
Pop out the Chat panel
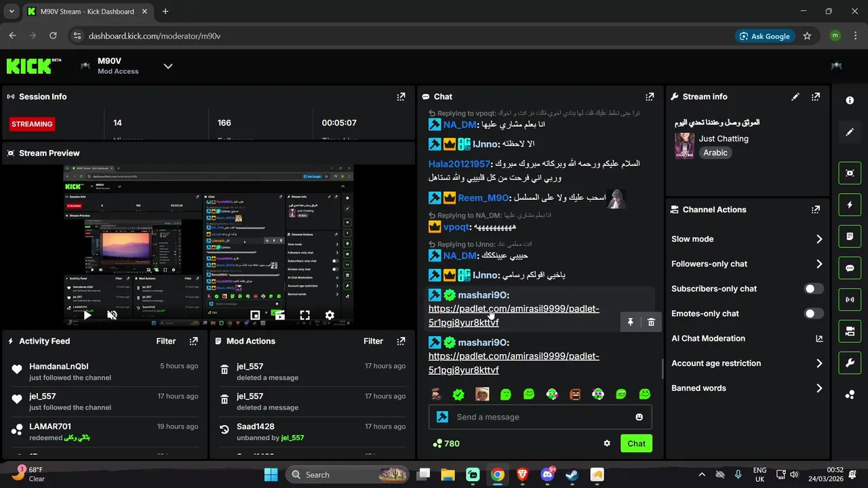pyautogui.click(x=650, y=97)
